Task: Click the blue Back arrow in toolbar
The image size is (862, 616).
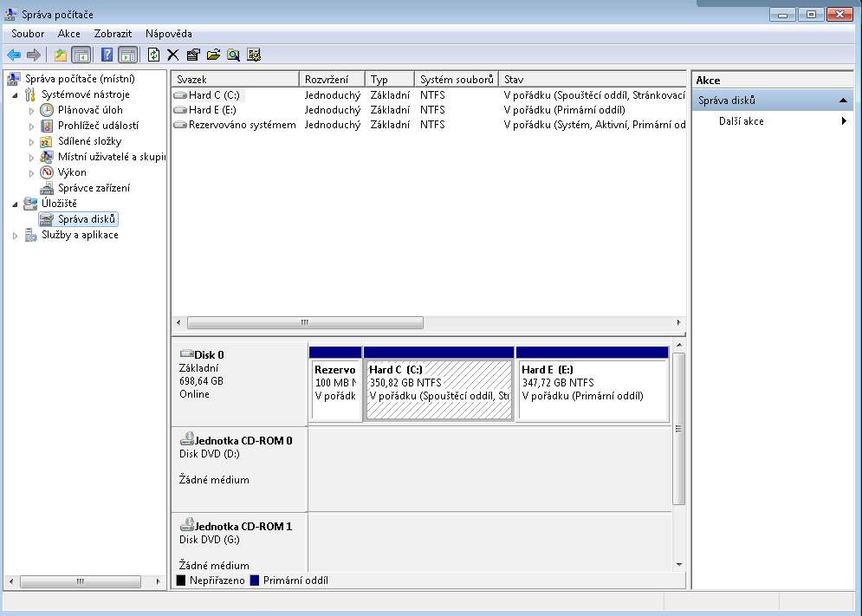Action: click(14, 55)
